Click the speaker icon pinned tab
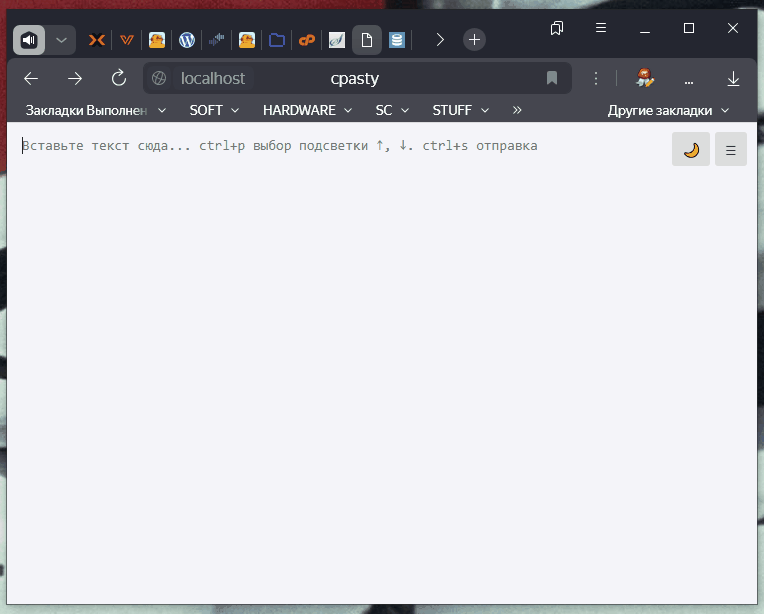The width and height of the screenshot is (764, 614). click(29, 40)
